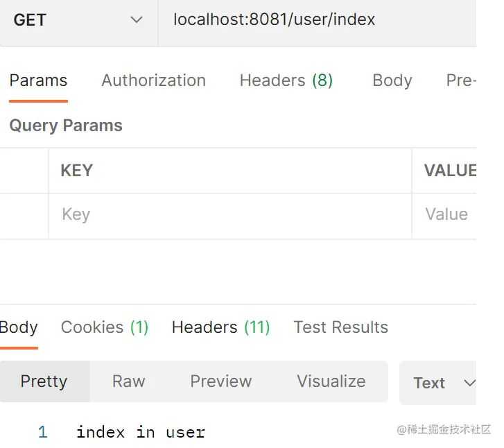Select the partially visible Pre- tab
504x448 pixels.
tap(460, 80)
